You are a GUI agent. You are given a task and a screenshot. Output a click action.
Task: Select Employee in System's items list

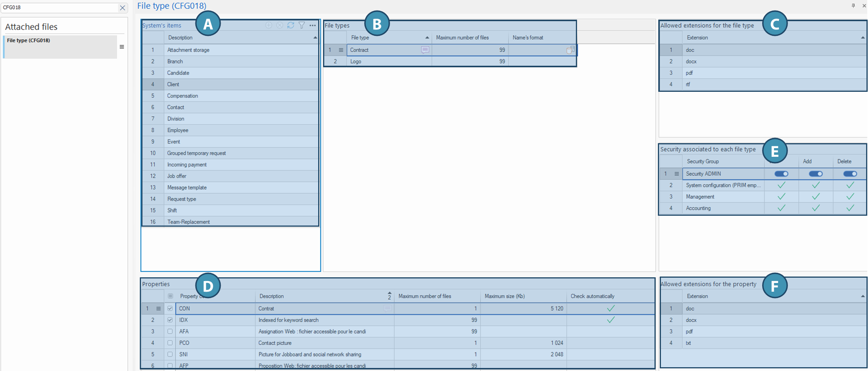[178, 130]
